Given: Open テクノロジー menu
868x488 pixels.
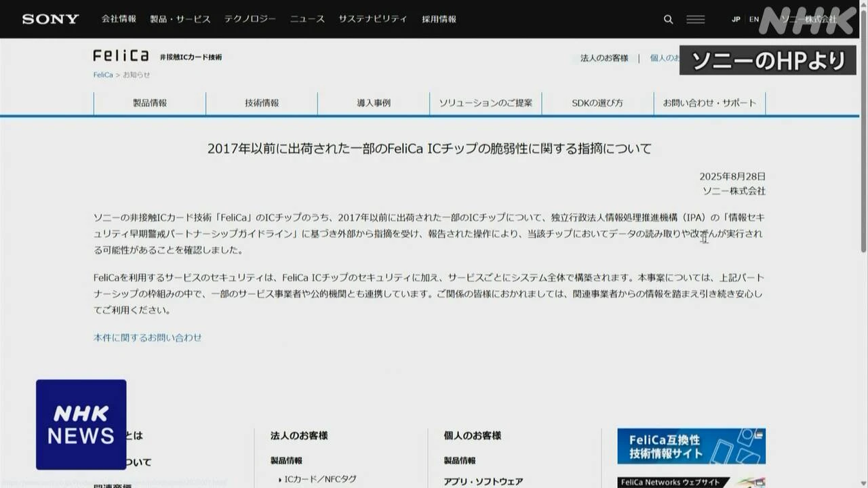Looking at the screenshot, I should [250, 19].
